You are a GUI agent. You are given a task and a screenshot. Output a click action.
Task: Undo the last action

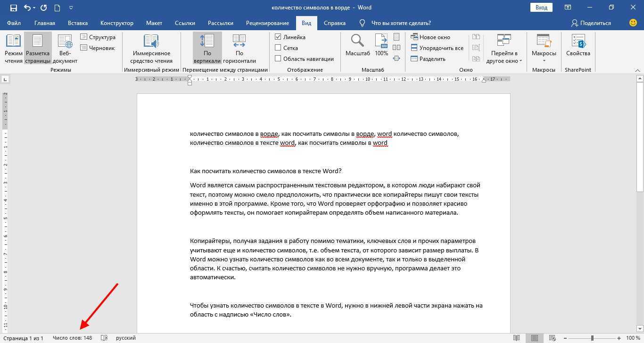(27, 8)
